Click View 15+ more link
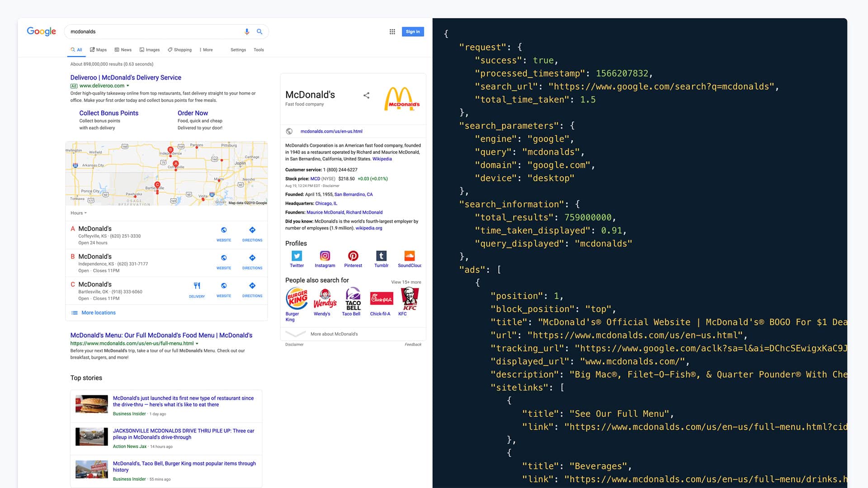Image resolution: width=868 pixels, height=488 pixels. pyautogui.click(x=406, y=282)
